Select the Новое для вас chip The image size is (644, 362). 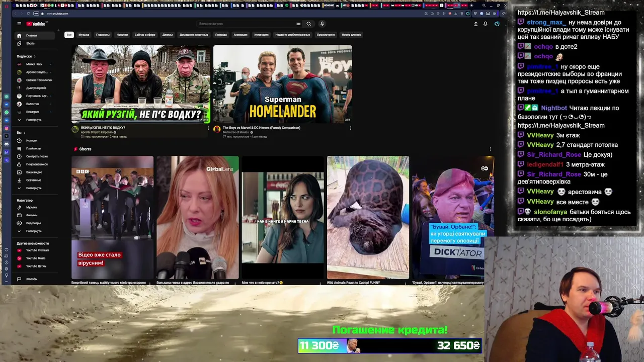point(351,35)
